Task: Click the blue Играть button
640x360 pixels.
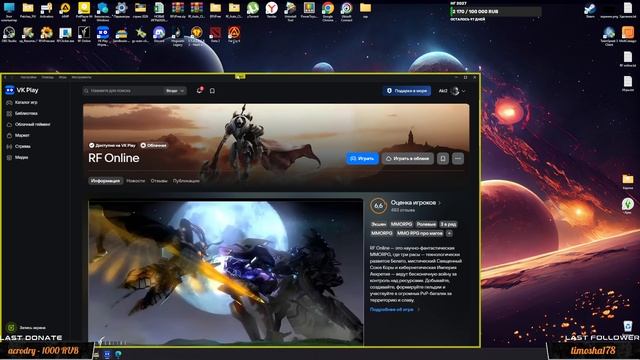Action: pyautogui.click(x=362, y=158)
